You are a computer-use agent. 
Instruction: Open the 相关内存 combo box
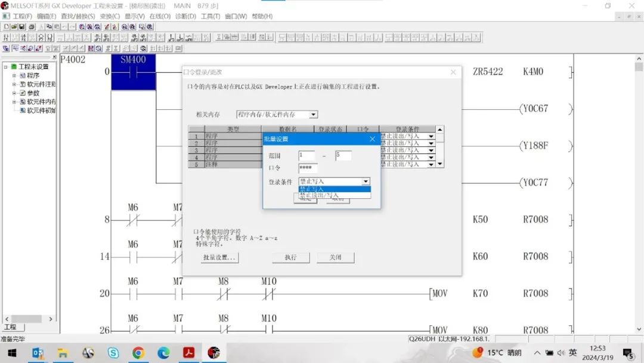(313, 114)
